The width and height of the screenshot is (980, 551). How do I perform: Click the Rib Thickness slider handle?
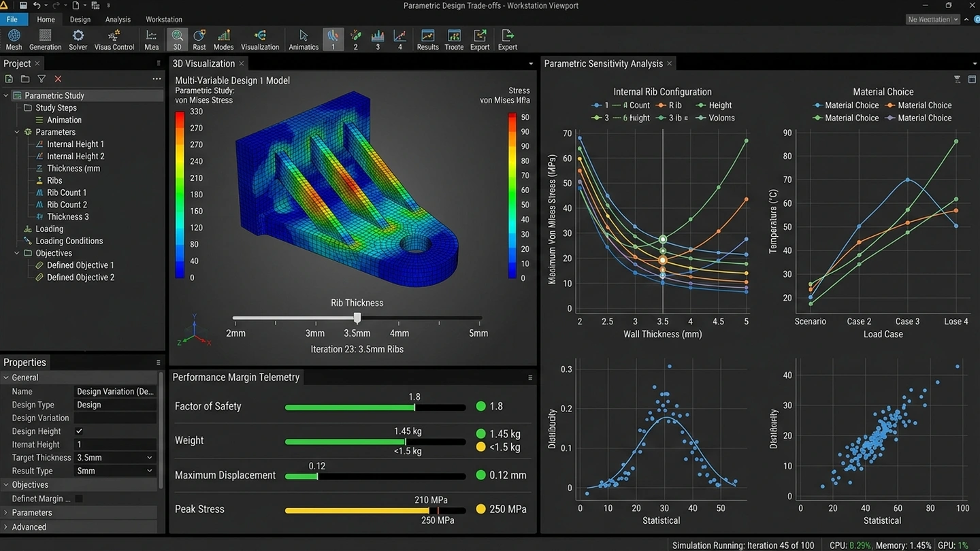pyautogui.click(x=357, y=318)
